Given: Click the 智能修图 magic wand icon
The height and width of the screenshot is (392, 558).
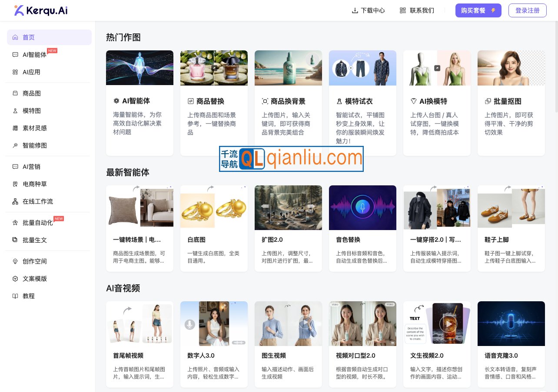Looking at the screenshot, I should pyautogui.click(x=15, y=145).
